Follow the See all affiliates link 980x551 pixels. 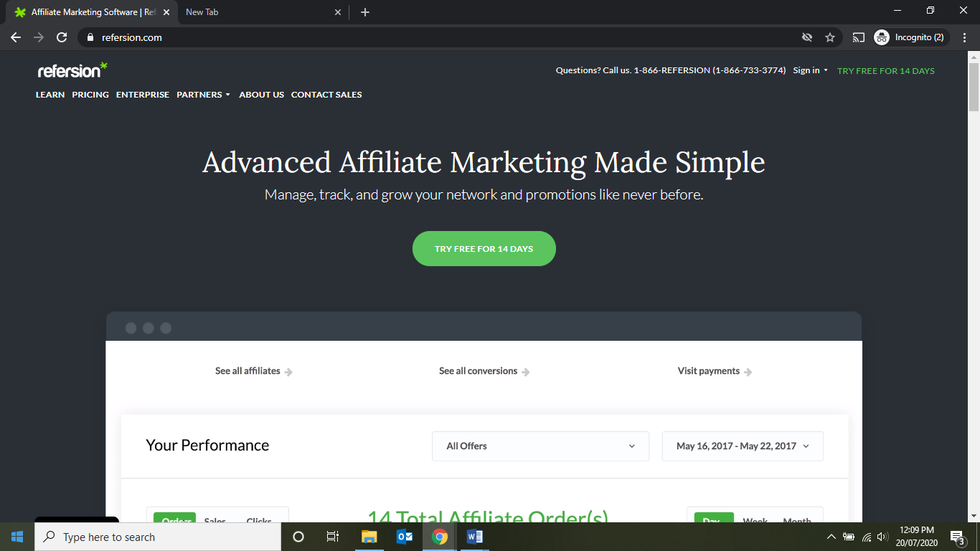pos(254,371)
